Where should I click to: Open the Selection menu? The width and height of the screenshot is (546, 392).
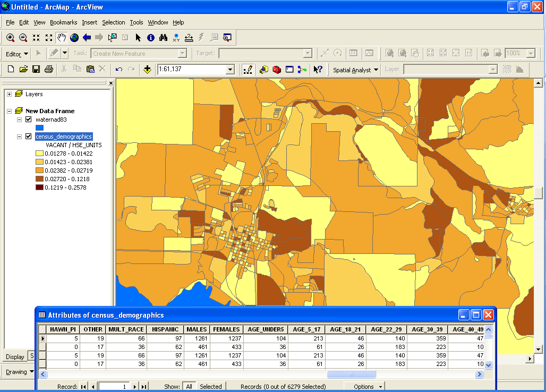click(113, 22)
